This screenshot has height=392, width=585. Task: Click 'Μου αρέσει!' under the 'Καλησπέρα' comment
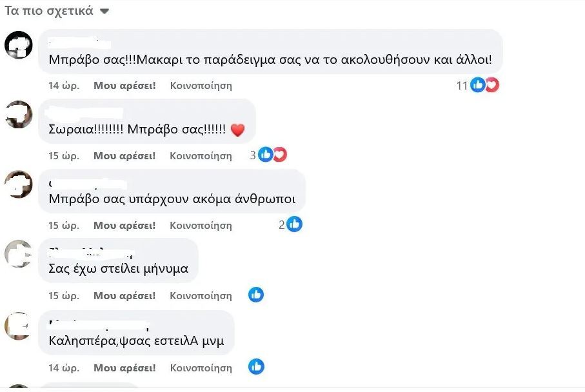click(x=124, y=367)
